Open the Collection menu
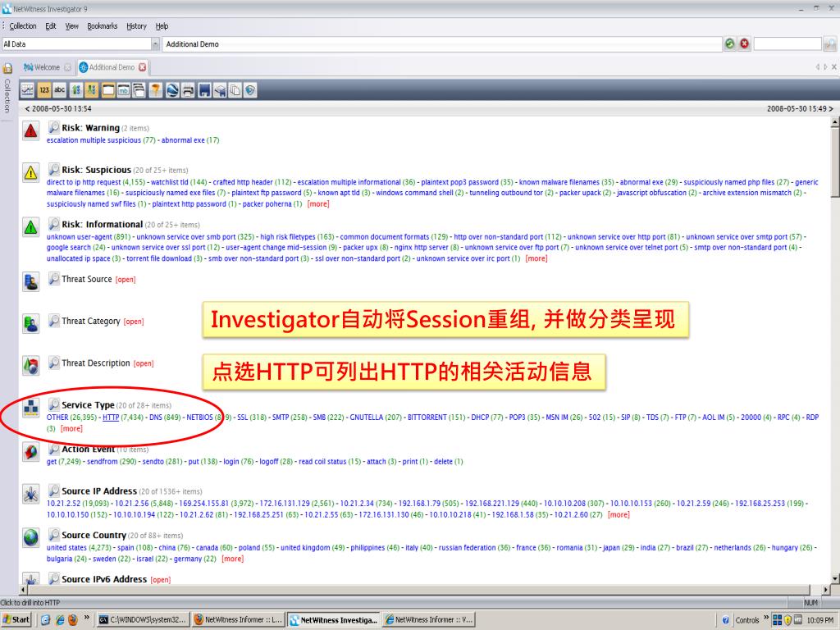 22,25
